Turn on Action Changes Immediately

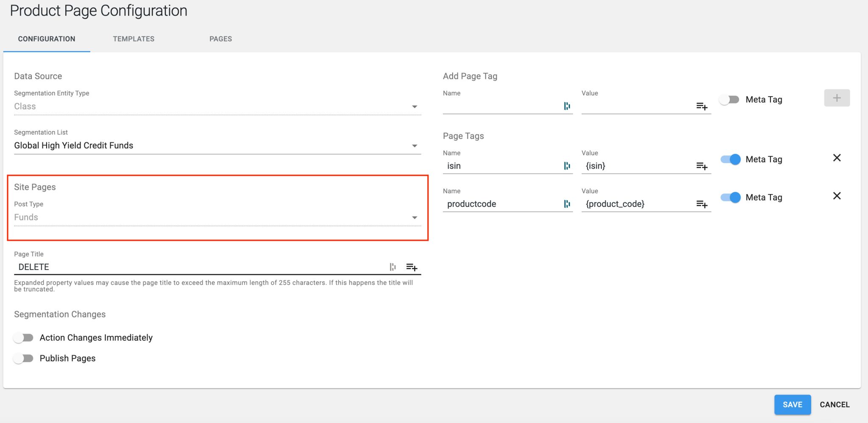pos(24,337)
